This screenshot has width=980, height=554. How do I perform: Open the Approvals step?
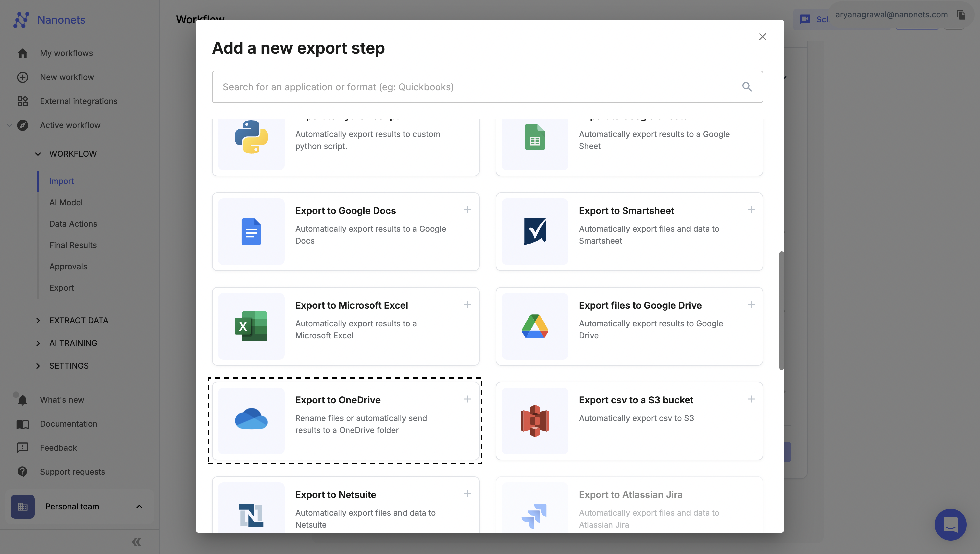click(x=68, y=267)
